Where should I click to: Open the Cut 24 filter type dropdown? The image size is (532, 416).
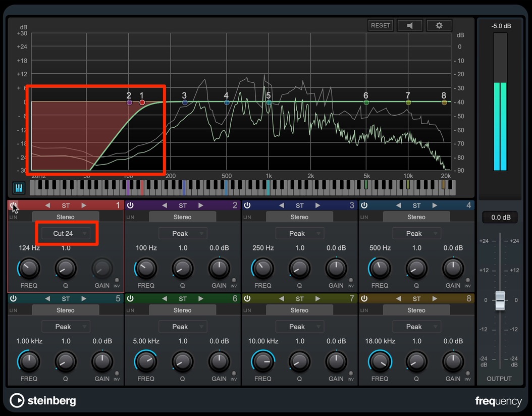(x=66, y=233)
